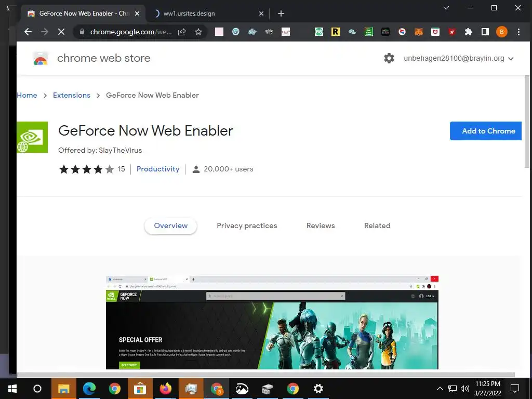532x399 pixels.
Task: Open the orange B profile avatar
Action: click(x=502, y=32)
